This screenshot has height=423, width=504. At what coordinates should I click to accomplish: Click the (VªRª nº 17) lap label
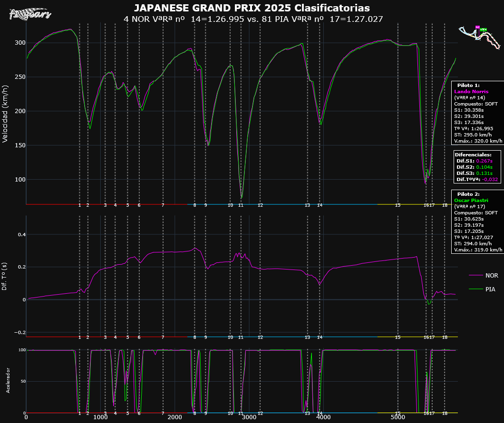(470, 206)
